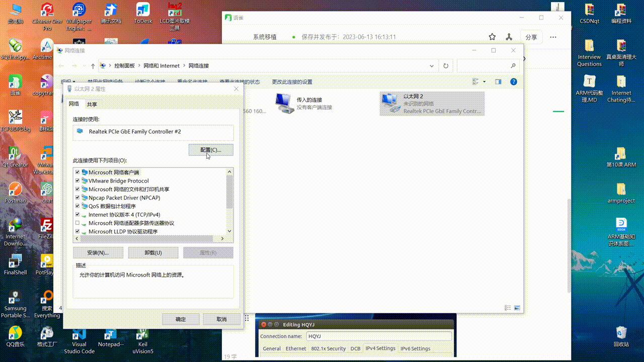Click the Samsung Portable SSD desktop icon
644x362 pixels.
click(x=16, y=304)
